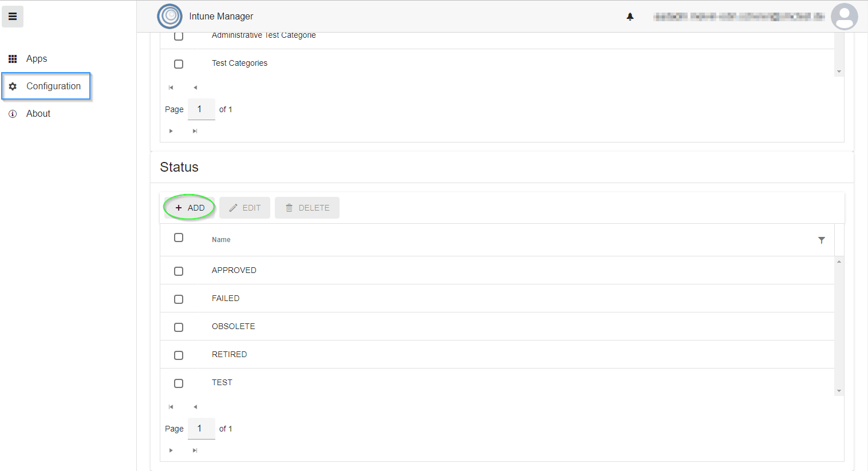Check the OBSOLETE status row
868x471 pixels.
point(179,327)
